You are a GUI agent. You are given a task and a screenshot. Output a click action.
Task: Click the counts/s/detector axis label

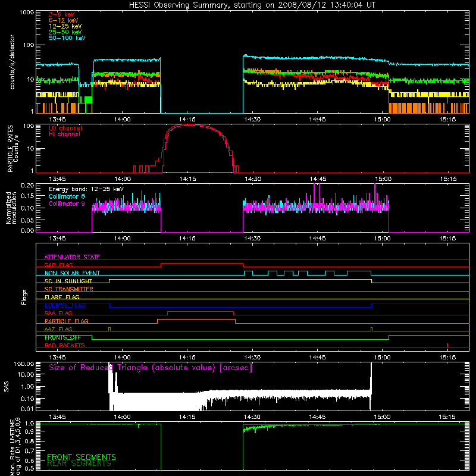pos(12,62)
